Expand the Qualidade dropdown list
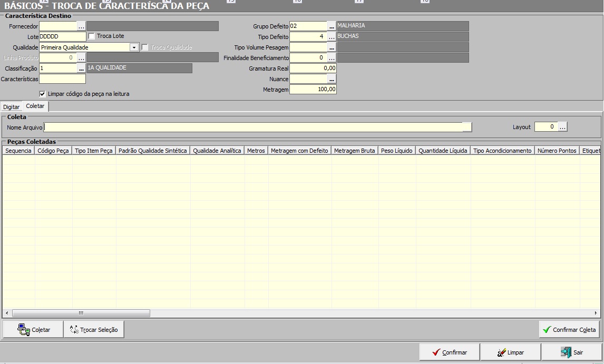604x364 pixels. (134, 47)
